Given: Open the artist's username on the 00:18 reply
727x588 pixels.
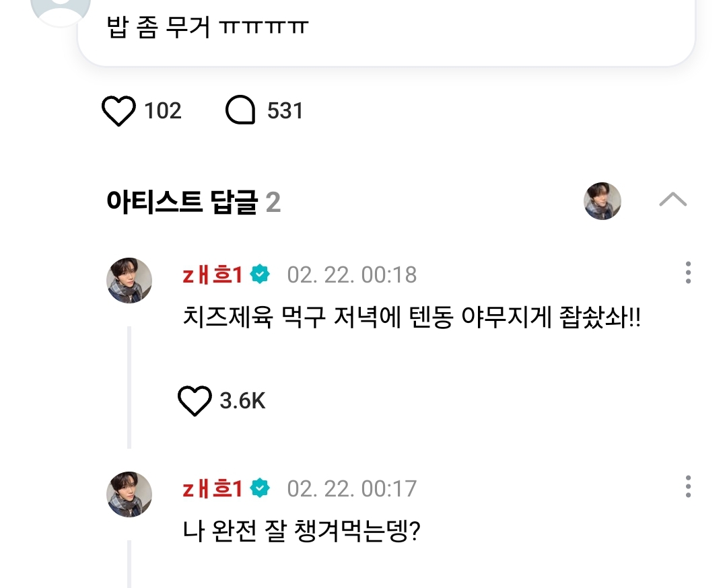Looking at the screenshot, I should coord(212,274).
